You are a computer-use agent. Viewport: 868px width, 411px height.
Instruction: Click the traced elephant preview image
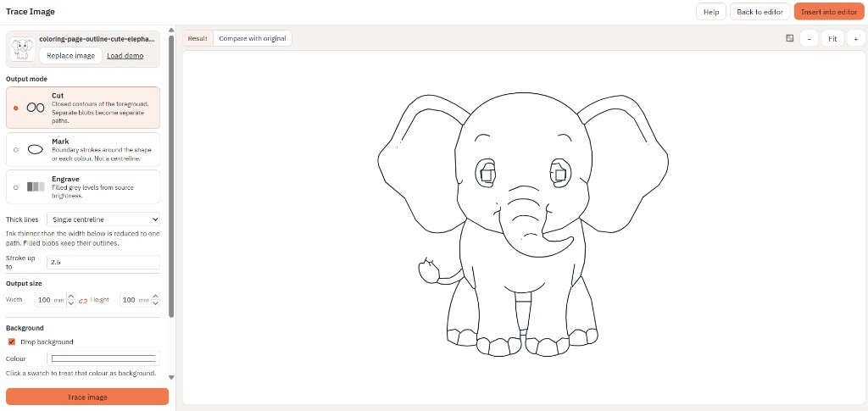click(523, 224)
